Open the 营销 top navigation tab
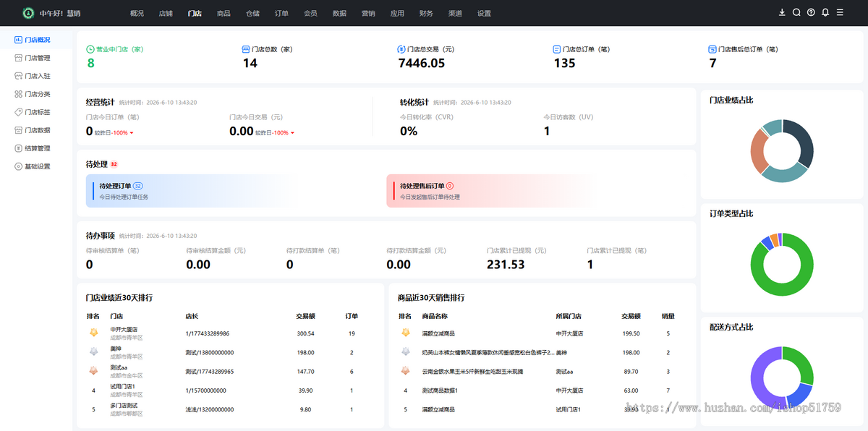The width and height of the screenshot is (868, 431). pos(368,13)
